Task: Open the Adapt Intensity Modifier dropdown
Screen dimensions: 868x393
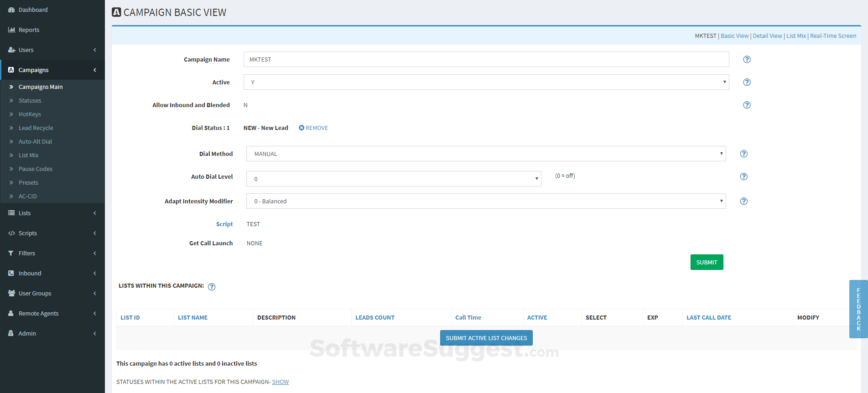Action: tap(486, 201)
